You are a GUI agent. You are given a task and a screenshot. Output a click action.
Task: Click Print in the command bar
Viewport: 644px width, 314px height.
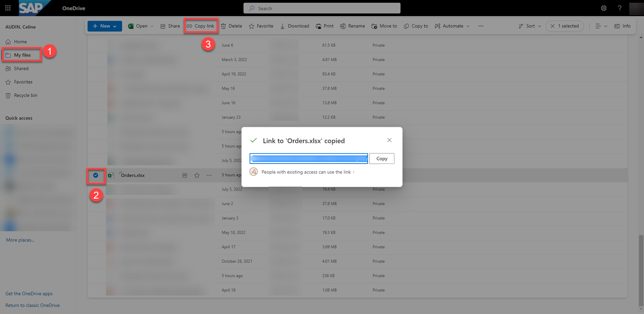tap(325, 26)
